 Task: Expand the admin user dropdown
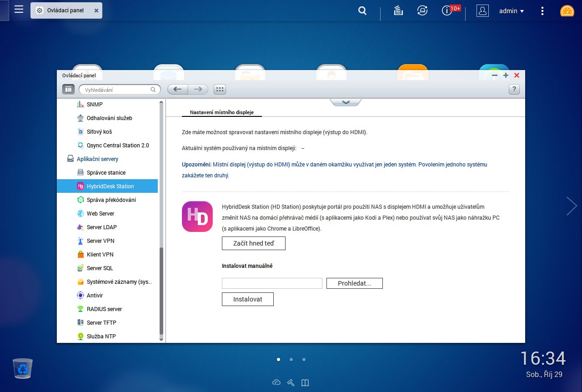[512, 11]
